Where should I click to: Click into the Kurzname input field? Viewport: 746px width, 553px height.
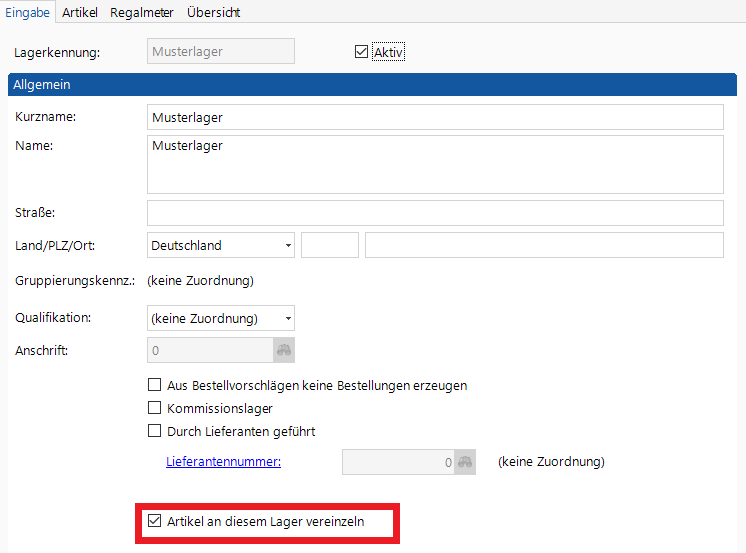click(x=434, y=117)
